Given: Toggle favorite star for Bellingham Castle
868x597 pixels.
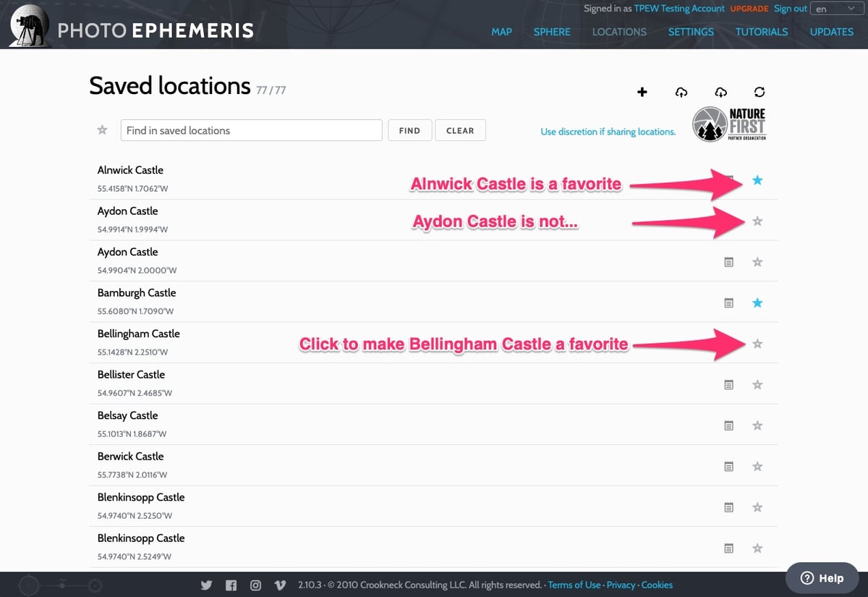Looking at the screenshot, I should [x=757, y=344].
